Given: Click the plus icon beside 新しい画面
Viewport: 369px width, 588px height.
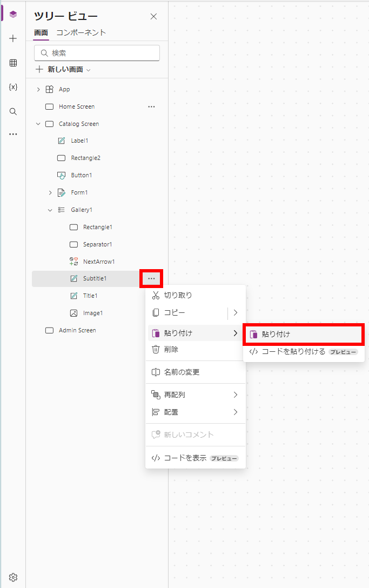Looking at the screenshot, I should coord(39,69).
